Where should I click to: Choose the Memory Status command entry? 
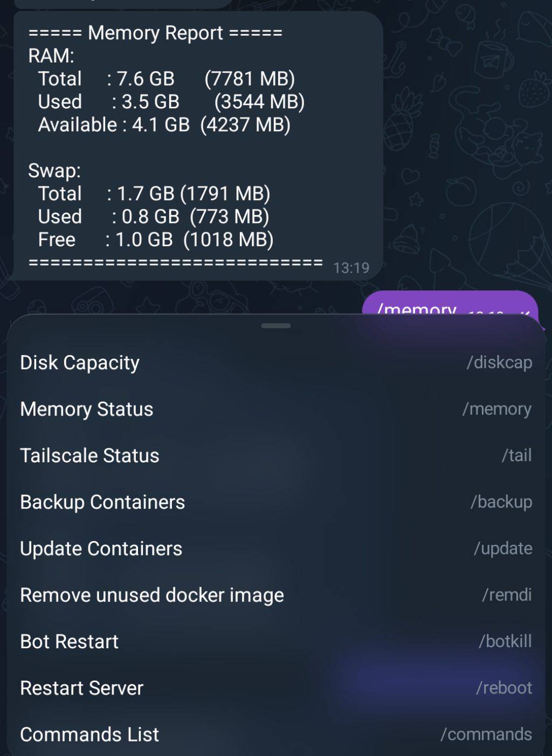[x=87, y=409]
